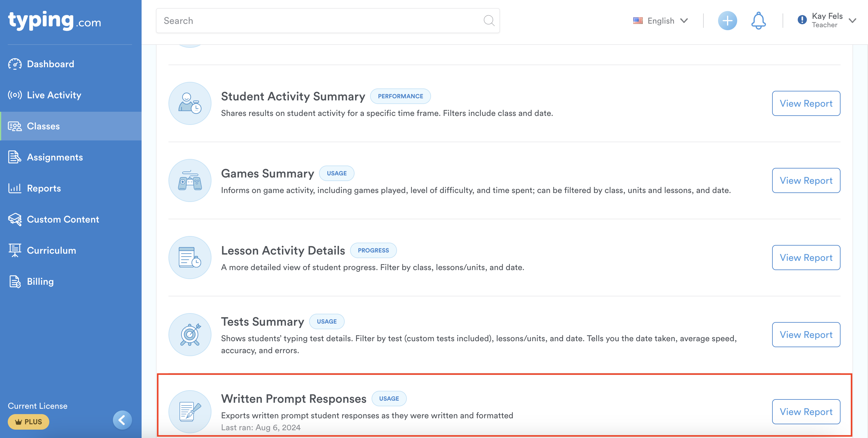View Report for Games Summary
The width and height of the screenshot is (868, 438).
806,180
